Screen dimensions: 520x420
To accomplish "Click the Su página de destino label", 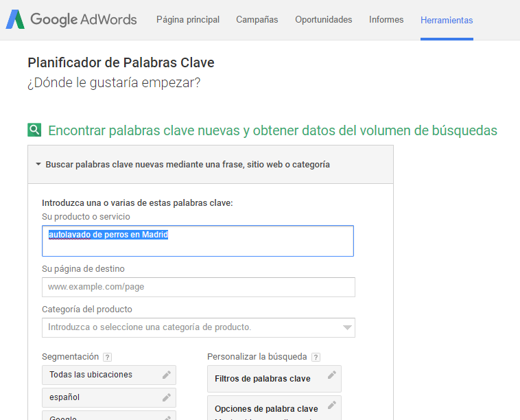I will tap(83, 269).
